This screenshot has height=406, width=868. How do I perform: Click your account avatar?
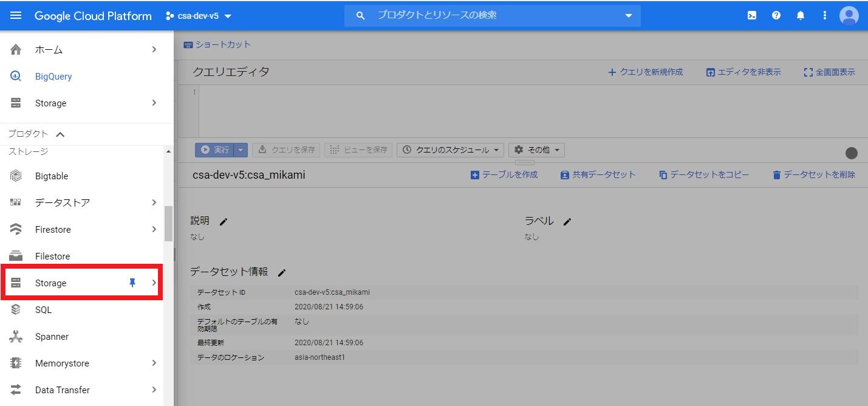(849, 15)
